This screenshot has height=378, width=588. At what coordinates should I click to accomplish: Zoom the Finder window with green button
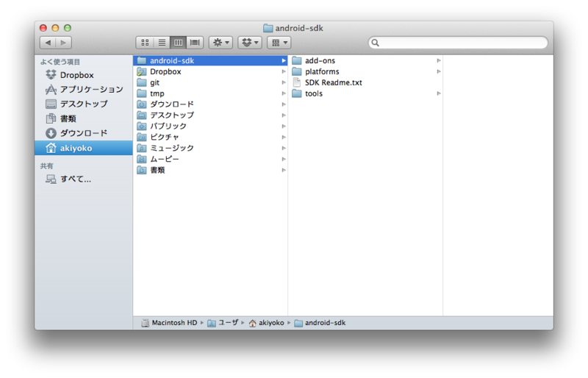point(68,28)
